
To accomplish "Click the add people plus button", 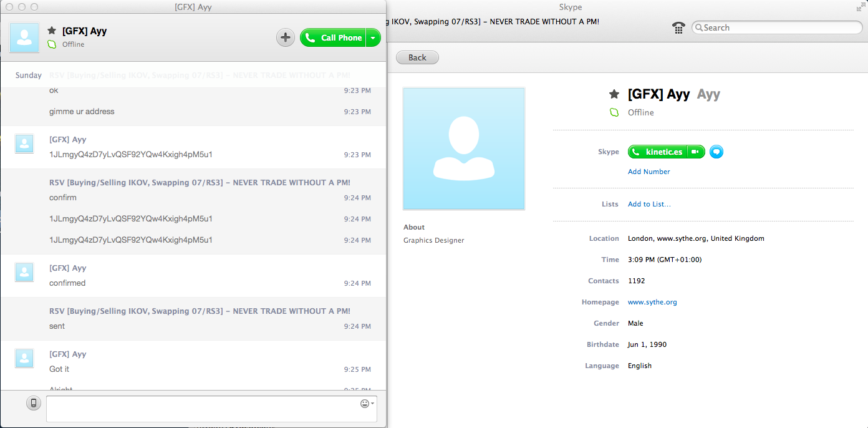I will pyautogui.click(x=286, y=37).
